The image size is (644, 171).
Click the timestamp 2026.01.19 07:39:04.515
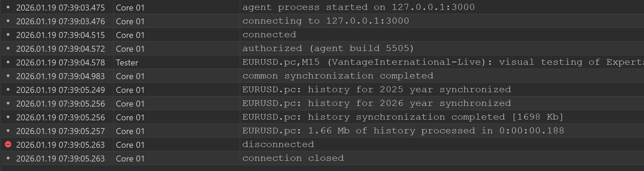(60, 35)
